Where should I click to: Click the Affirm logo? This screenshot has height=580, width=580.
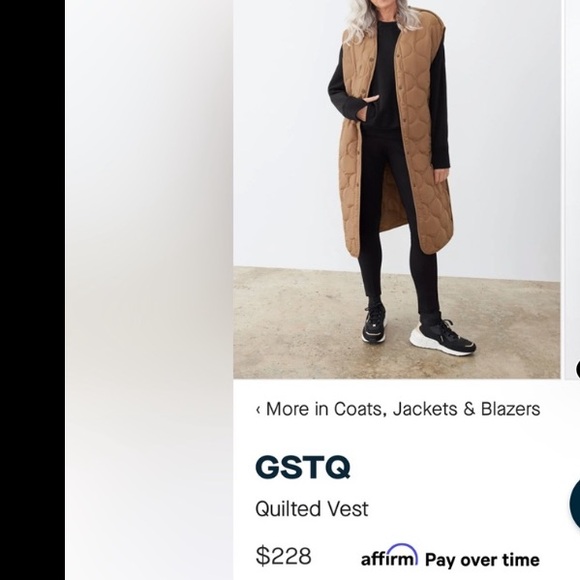coord(390,556)
